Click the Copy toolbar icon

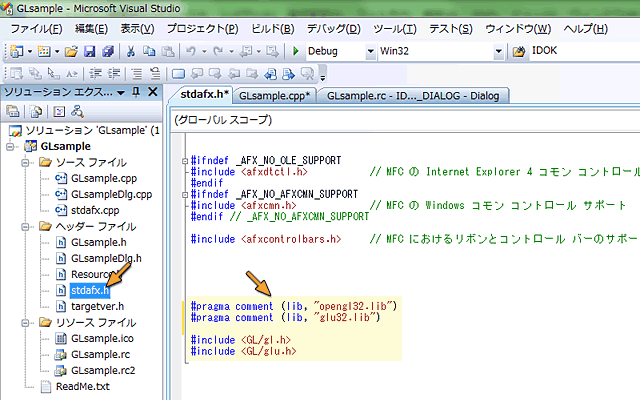(x=149, y=51)
